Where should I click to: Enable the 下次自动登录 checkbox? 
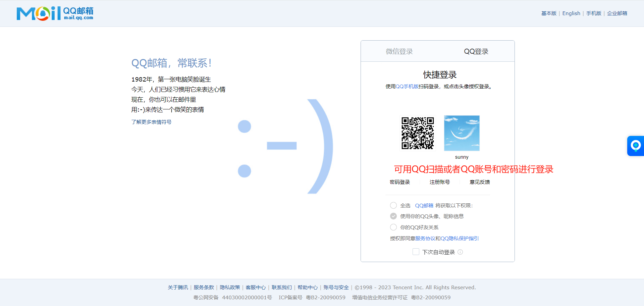coord(416,252)
